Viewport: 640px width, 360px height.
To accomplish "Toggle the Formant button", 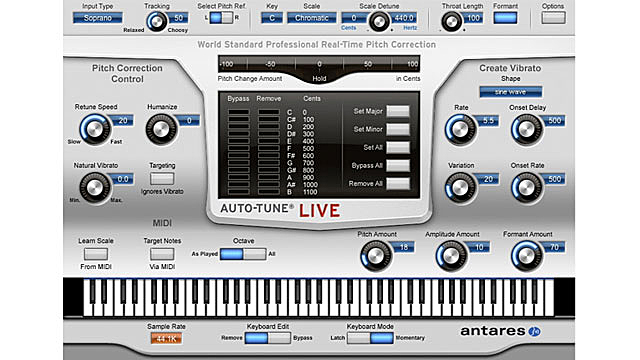I will (505, 18).
